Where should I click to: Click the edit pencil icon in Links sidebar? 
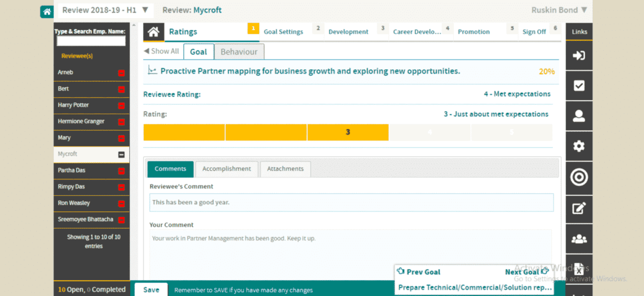[x=579, y=208]
